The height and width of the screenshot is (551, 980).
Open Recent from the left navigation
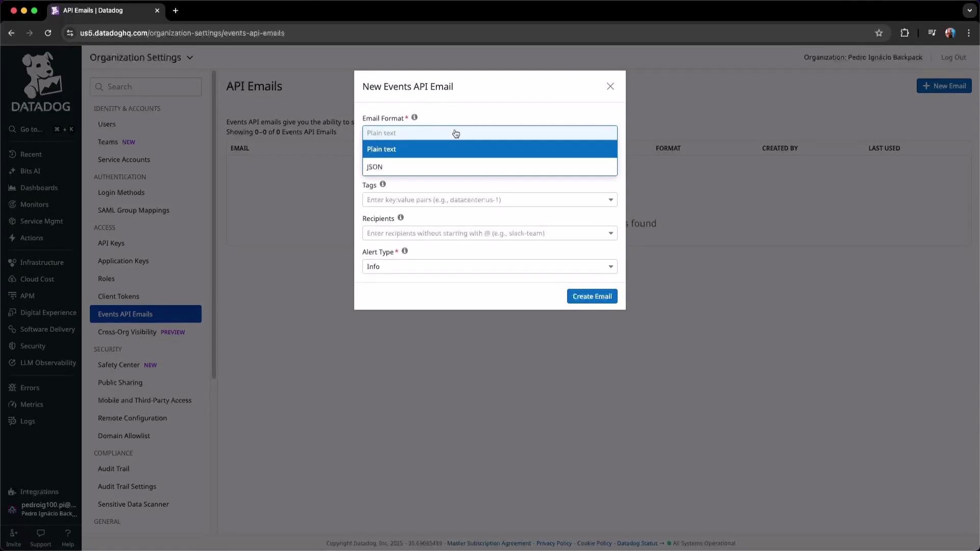(31, 154)
